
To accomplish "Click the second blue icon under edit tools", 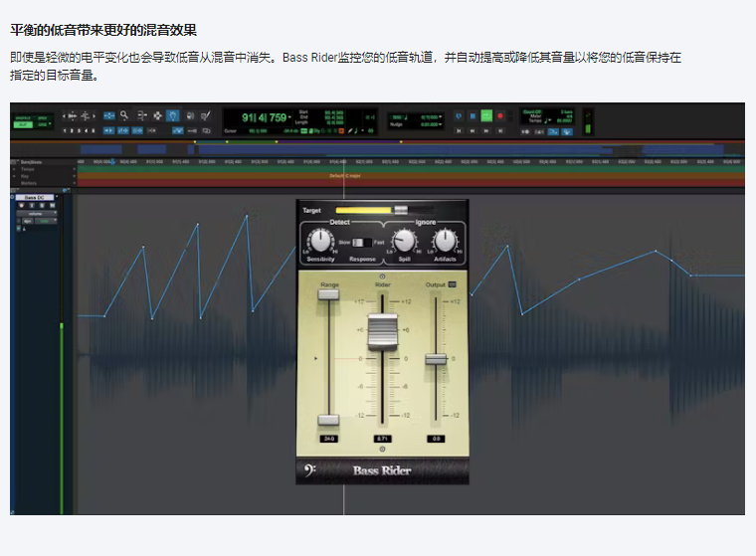I will (x=123, y=130).
